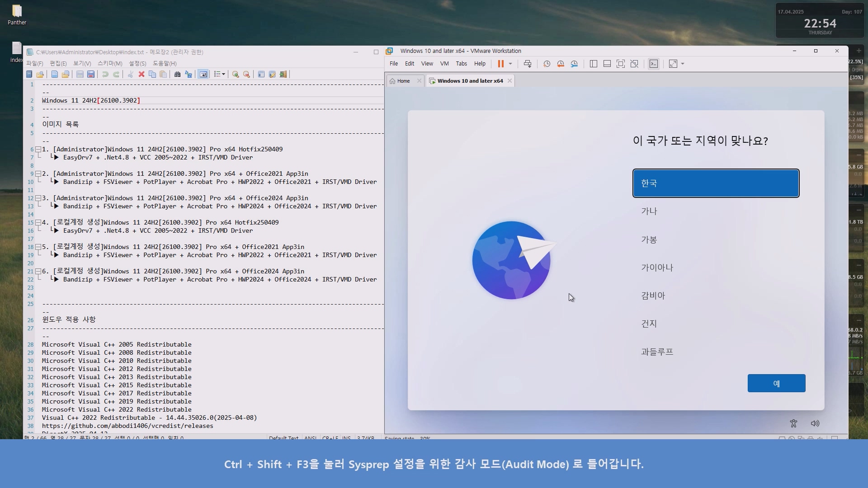Enter VMware full screen mode icon
The height and width of the screenshot is (488, 868).
(x=621, y=64)
